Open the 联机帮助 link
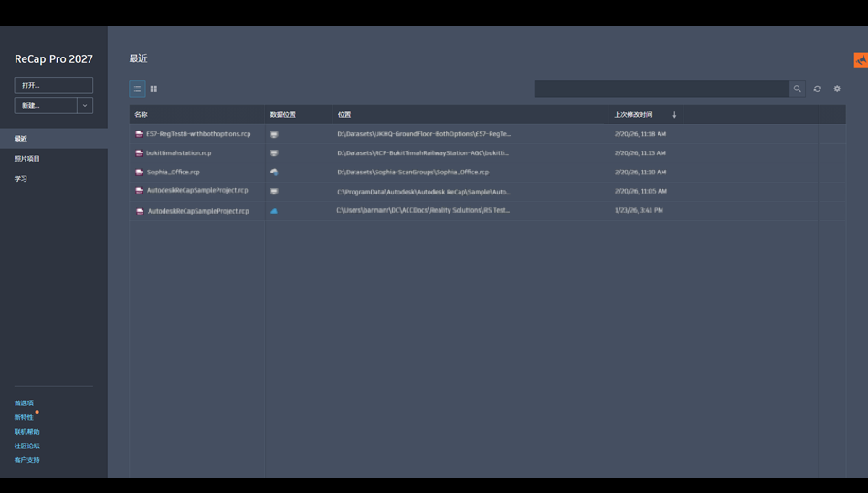This screenshot has height=493, width=868. (27, 432)
